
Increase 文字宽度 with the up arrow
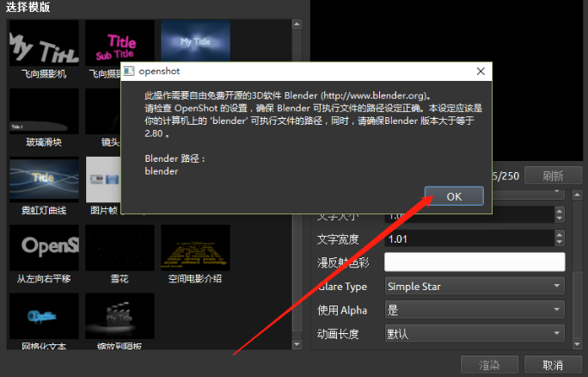pos(560,235)
